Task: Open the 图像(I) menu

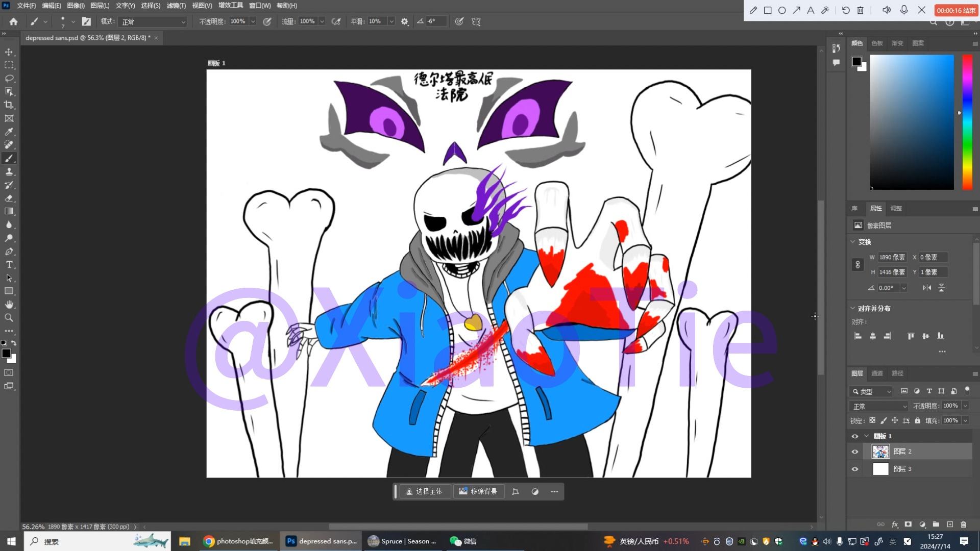Action: coord(76,6)
